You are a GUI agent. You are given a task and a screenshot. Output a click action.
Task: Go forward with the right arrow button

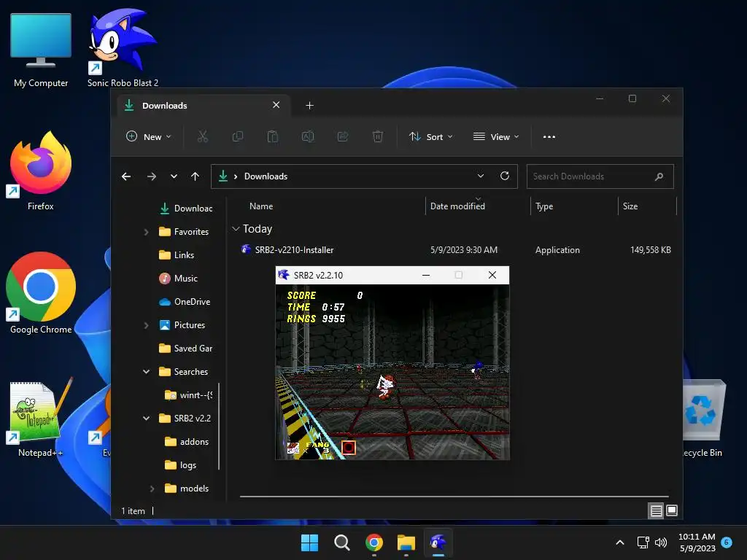click(152, 176)
